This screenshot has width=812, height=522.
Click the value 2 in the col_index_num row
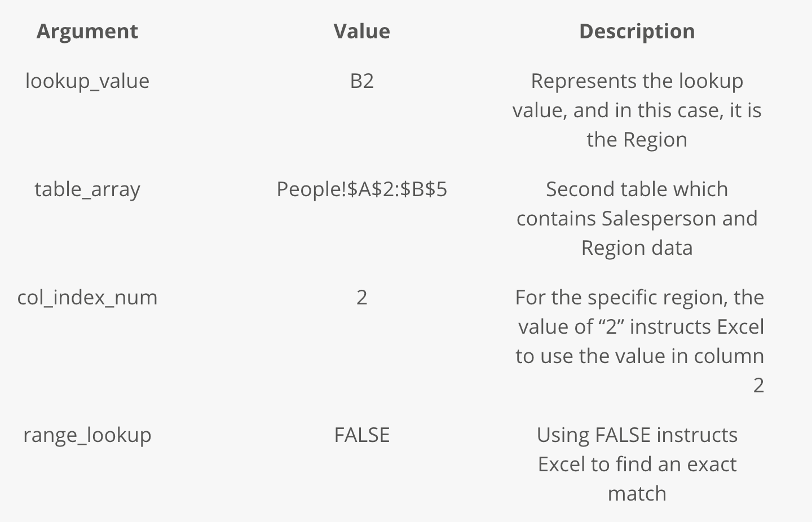361,298
